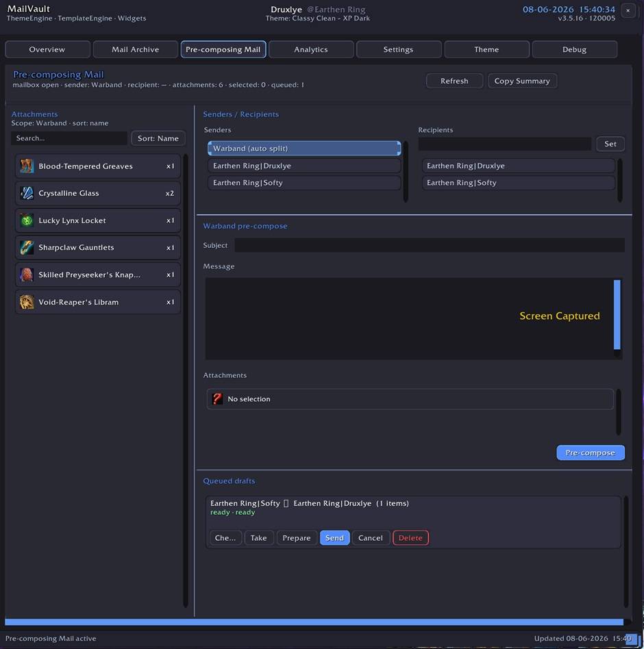Viewport: 644px width, 649px height.
Task: Click Prepare on the queued draft
Action: coord(297,537)
